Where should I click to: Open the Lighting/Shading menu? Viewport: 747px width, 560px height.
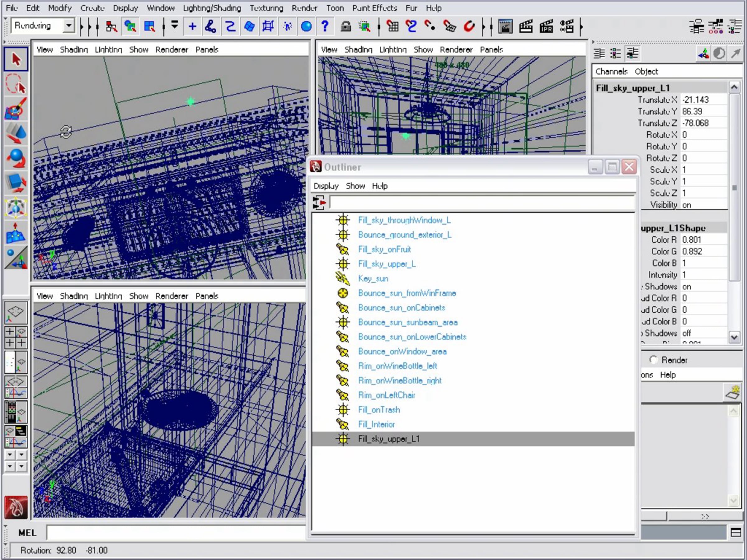212,8
